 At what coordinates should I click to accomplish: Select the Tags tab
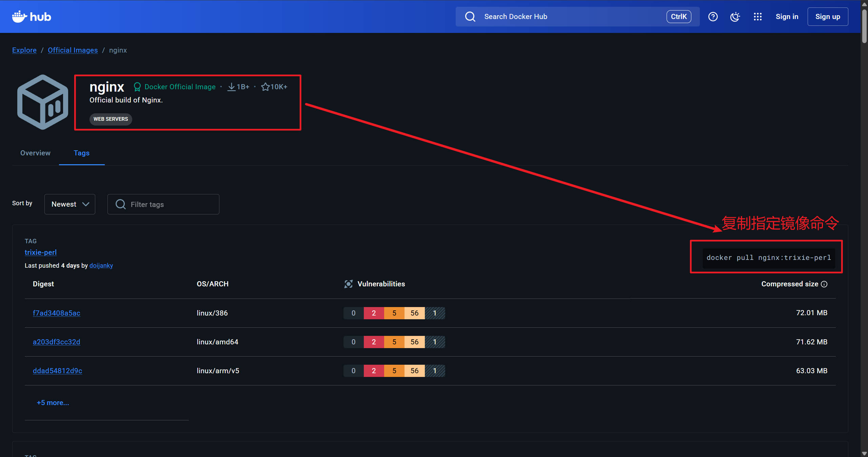click(82, 153)
